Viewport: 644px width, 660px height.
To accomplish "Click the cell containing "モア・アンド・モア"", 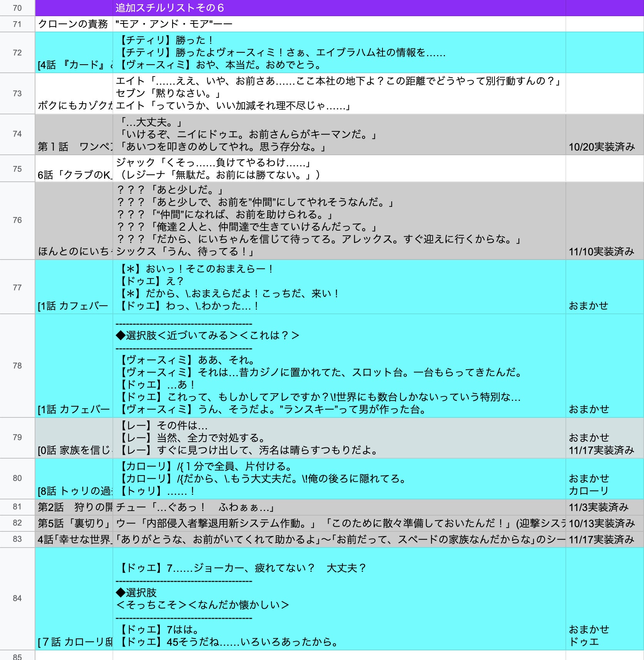I will click(339, 24).
